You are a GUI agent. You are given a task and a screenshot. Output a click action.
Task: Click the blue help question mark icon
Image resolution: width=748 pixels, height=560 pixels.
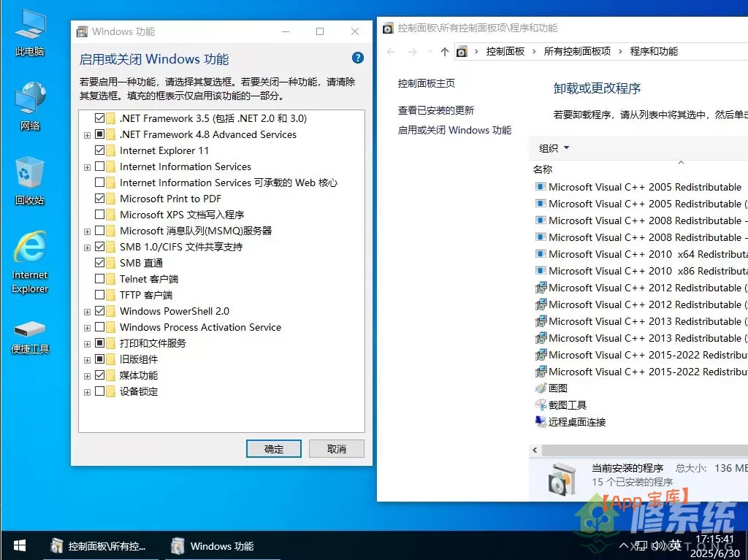click(358, 58)
